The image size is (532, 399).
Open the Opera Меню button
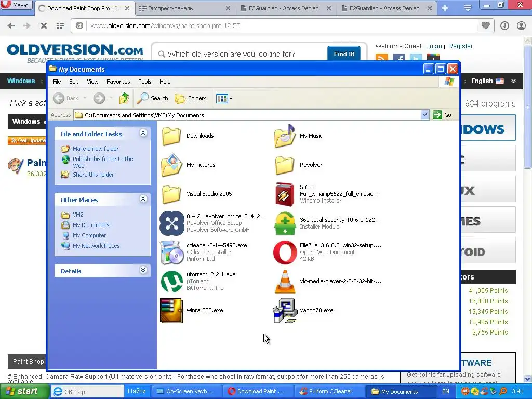click(x=16, y=5)
